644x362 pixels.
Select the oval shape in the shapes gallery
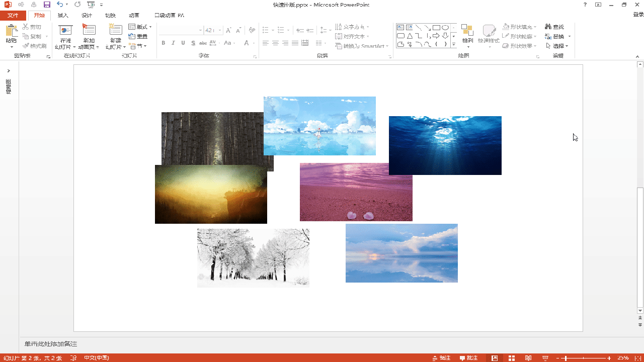coord(445,28)
